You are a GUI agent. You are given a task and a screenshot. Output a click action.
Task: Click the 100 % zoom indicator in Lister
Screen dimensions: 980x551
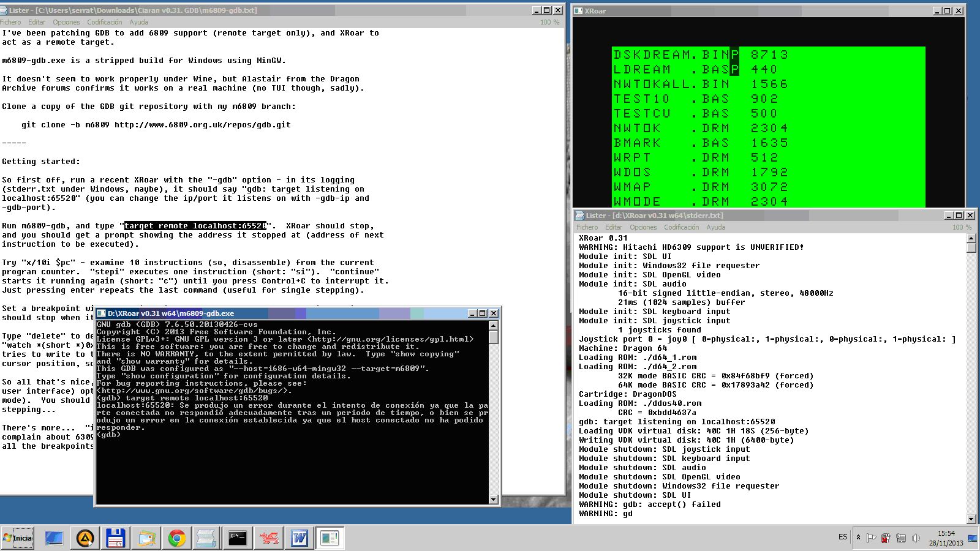pyautogui.click(x=550, y=21)
